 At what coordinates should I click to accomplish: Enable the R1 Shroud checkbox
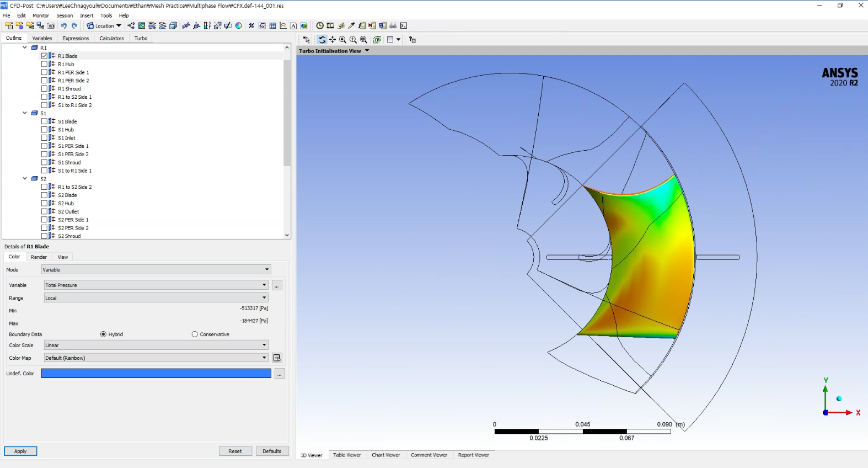(45, 88)
